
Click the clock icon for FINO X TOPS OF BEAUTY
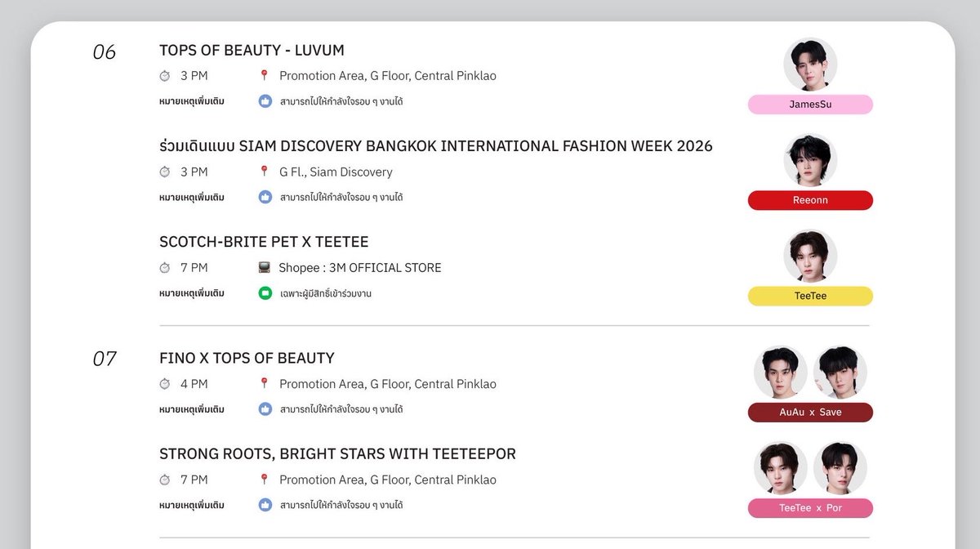[x=165, y=384]
